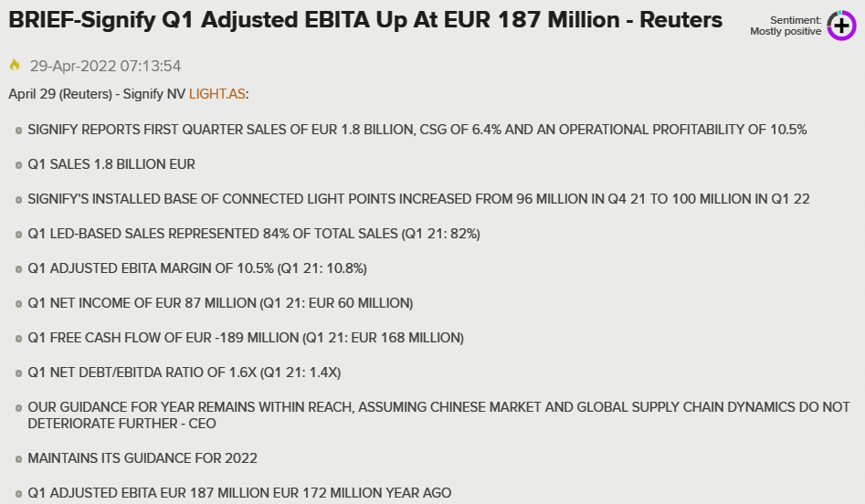Select the Q1 net income EUR 87 million line
The image size is (865, 504).
221,303
